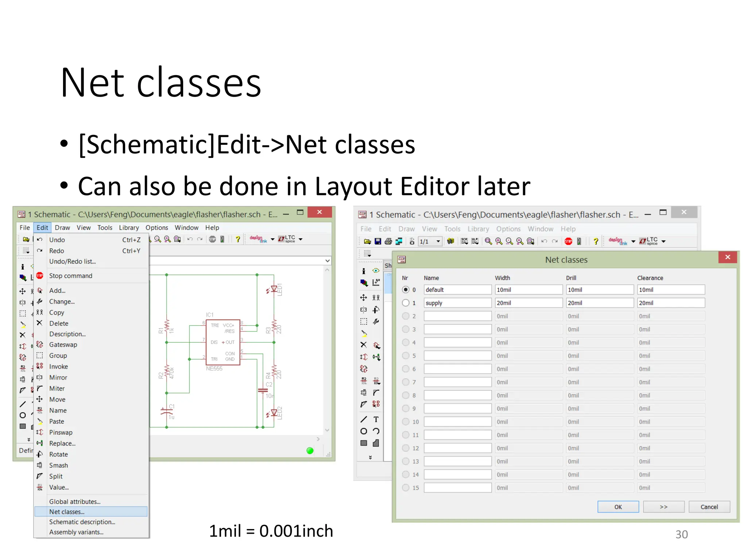Click the default Name input field
747x560 pixels.
tap(457, 289)
